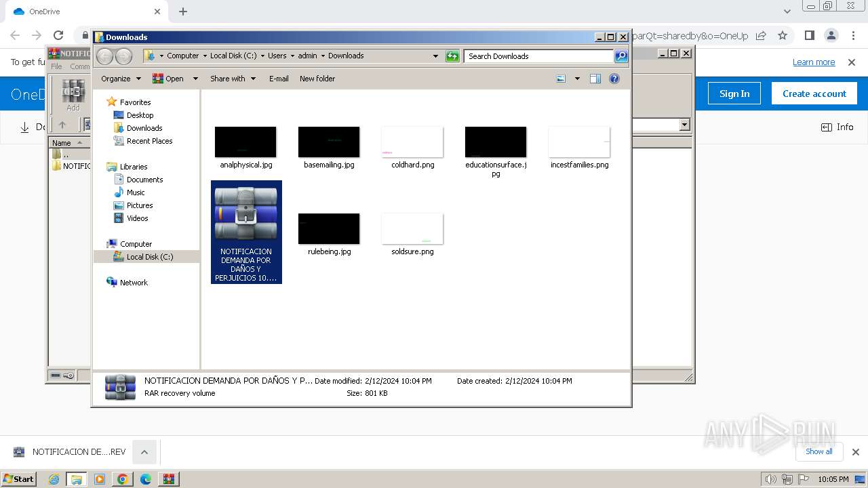Open Chrome profile avatar icon
Screen dimensions: 868x488
(831, 35)
